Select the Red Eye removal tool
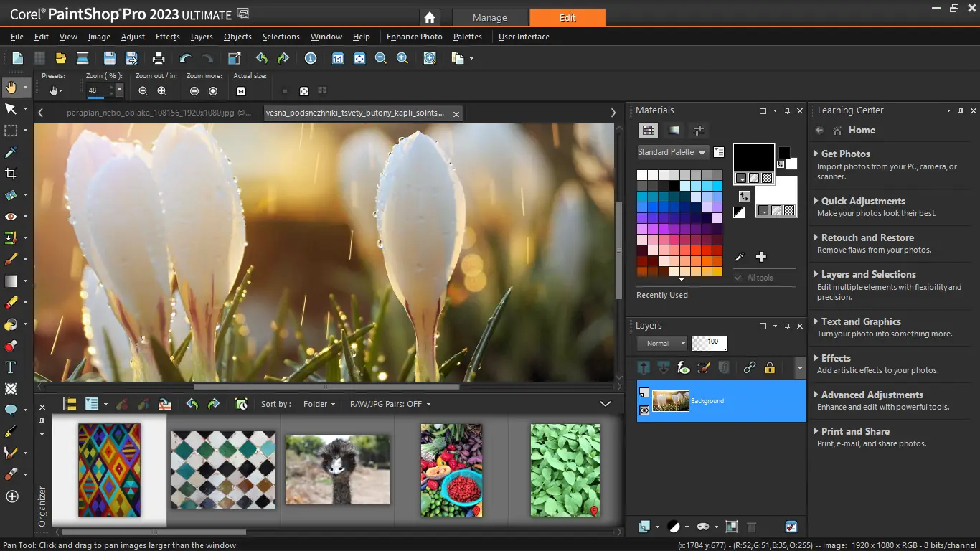This screenshot has width=980, height=551. click(x=11, y=217)
